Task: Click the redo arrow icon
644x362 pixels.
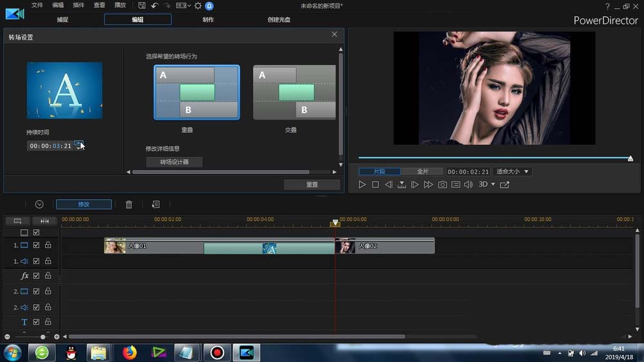Action: click(x=167, y=6)
